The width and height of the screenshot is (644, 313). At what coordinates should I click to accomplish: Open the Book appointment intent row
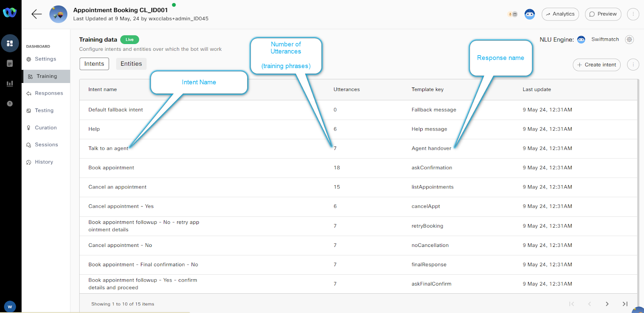click(111, 168)
